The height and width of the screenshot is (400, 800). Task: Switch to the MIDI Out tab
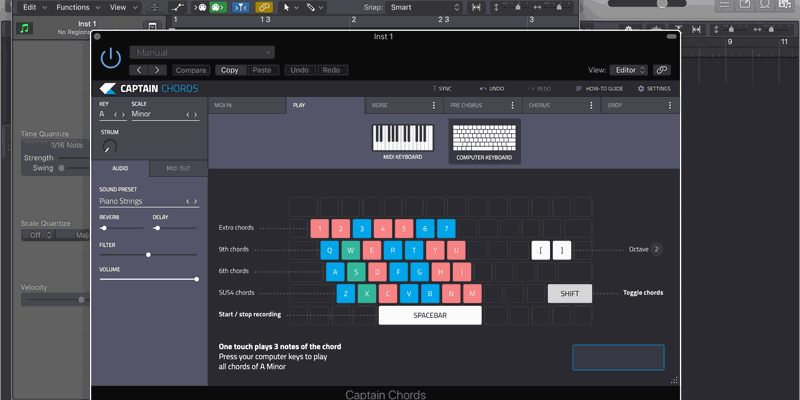[178, 169]
